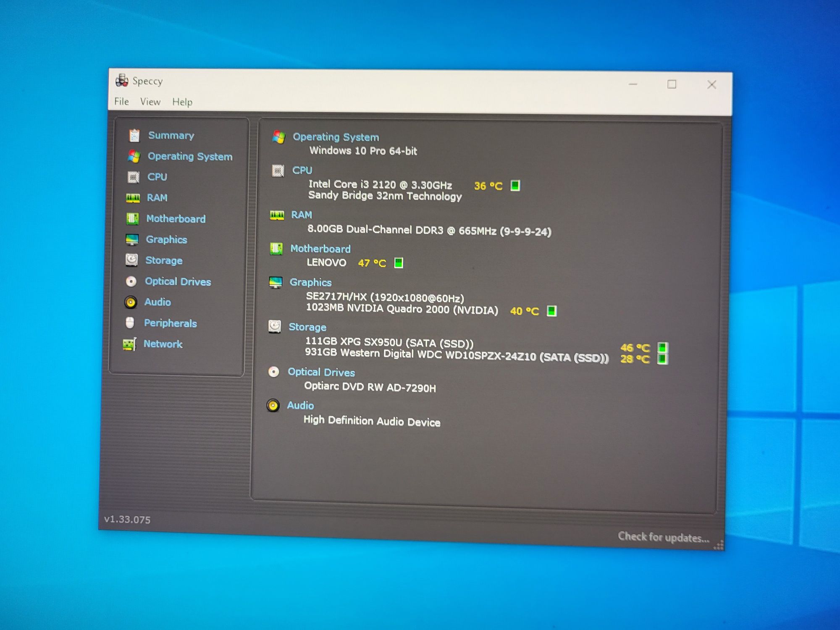Open the Help menu

pyautogui.click(x=182, y=102)
